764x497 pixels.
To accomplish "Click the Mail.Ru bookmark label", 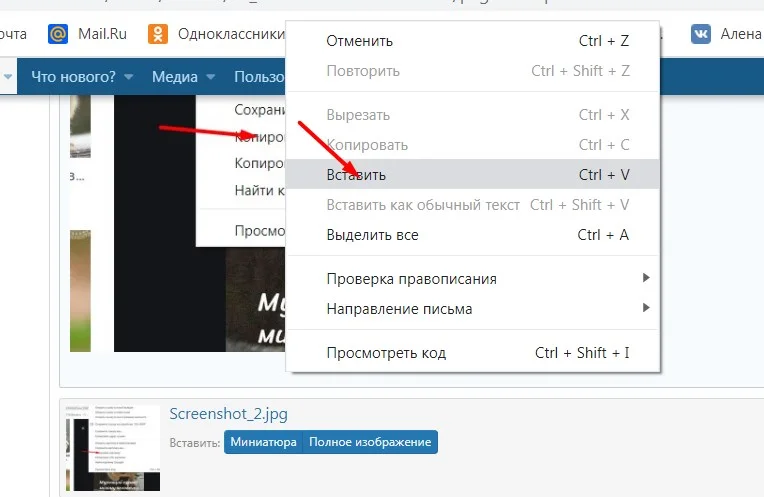I will [102, 34].
